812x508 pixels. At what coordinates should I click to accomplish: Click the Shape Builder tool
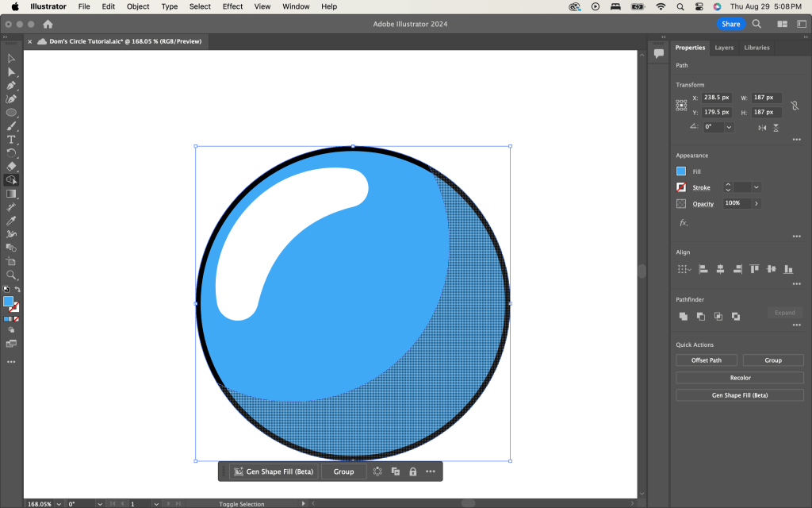tap(11, 180)
